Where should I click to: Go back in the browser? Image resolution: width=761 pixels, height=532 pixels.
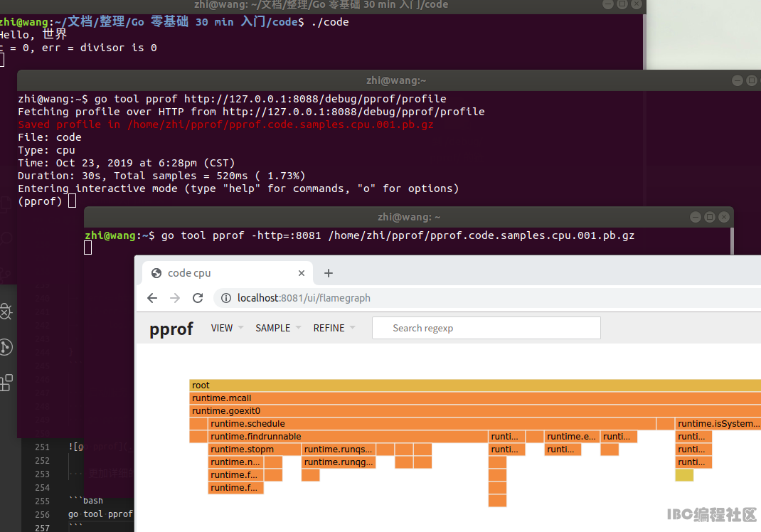click(152, 298)
